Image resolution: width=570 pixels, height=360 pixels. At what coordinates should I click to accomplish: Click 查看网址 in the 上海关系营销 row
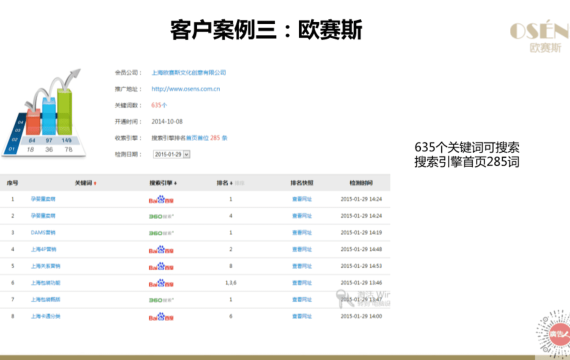point(302,266)
